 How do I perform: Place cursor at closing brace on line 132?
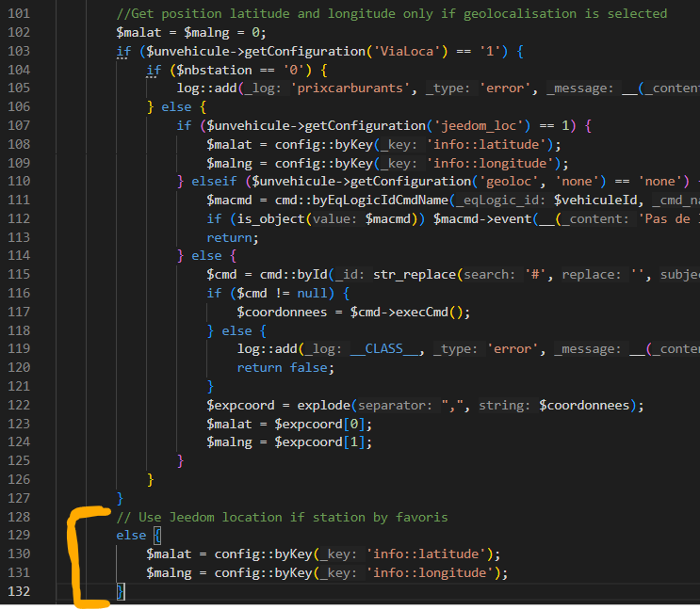(x=120, y=592)
